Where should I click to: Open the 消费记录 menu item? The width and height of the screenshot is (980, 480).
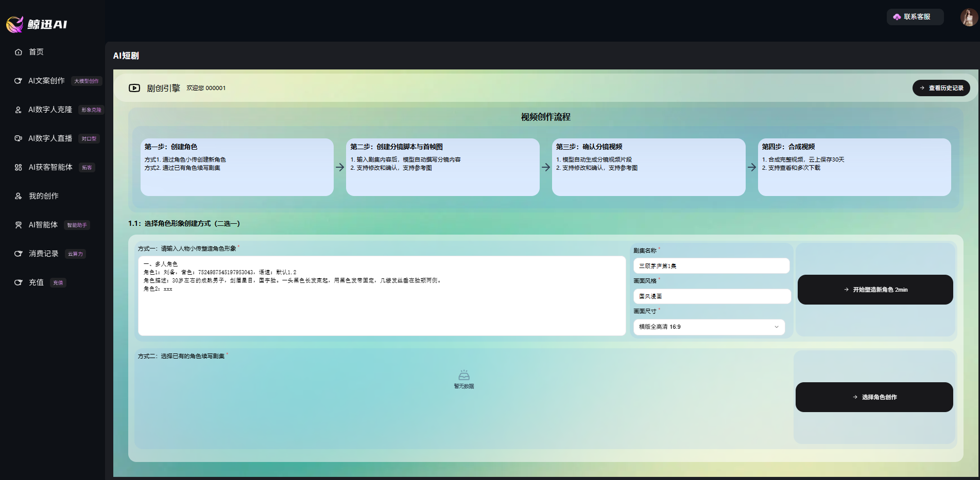coord(43,254)
